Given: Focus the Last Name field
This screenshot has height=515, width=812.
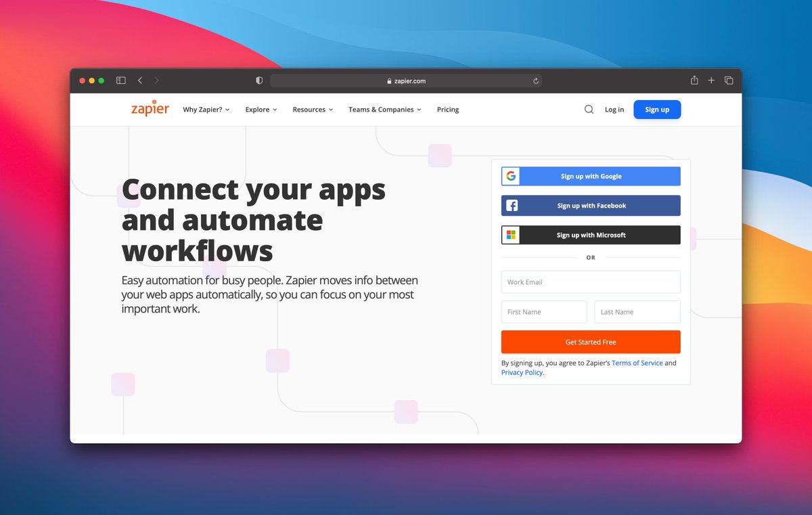Looking at the screenshot, I should (x=637, y=312).
